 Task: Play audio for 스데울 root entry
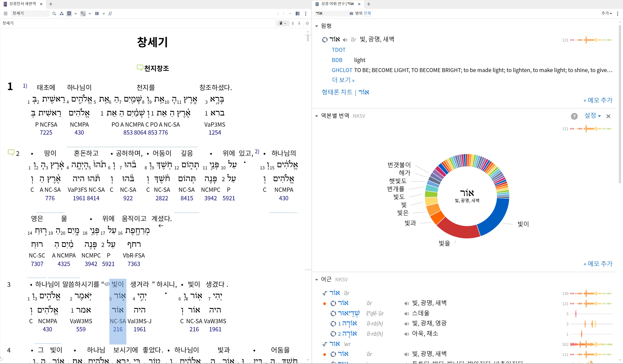(406, 314)
